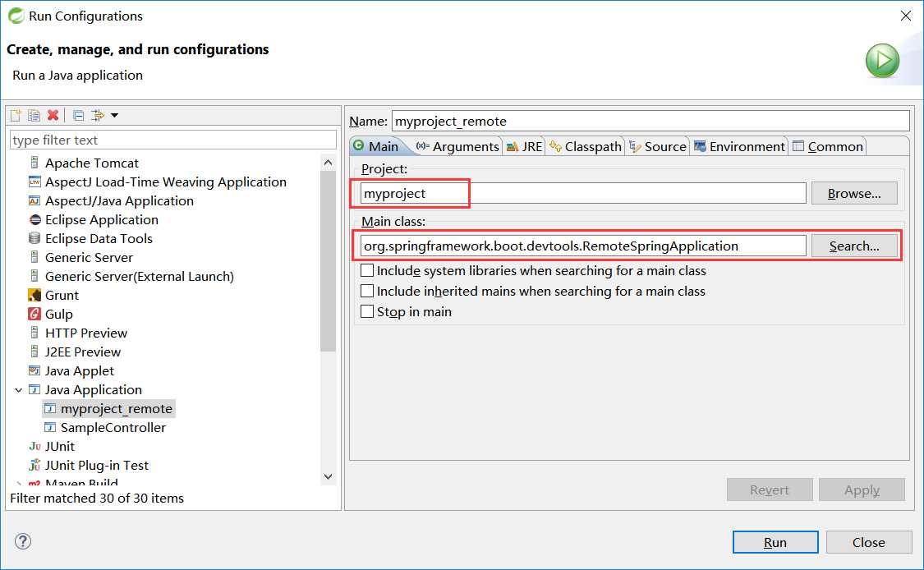The image size is (924, 570).
Task: Switch to the Main tab
Action: tap(376, 146)
